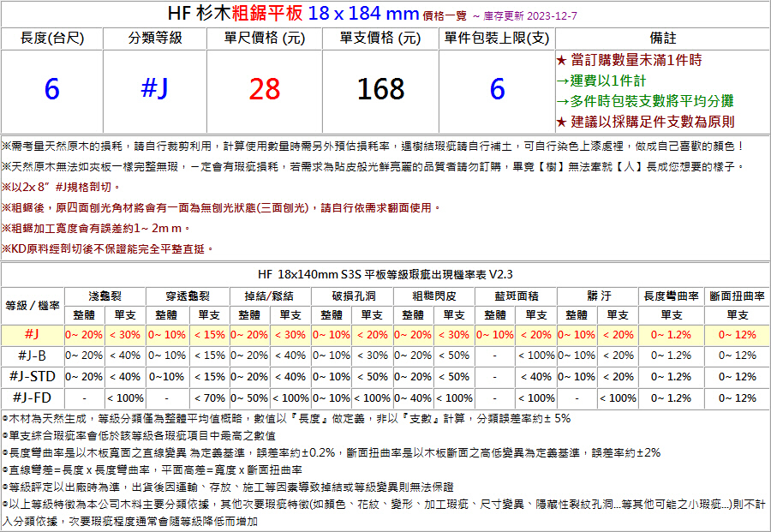This screenshot has height=532, width=771.
Task: Click the blue '#J' grade in price table
Action: click(x=155, y=88)
